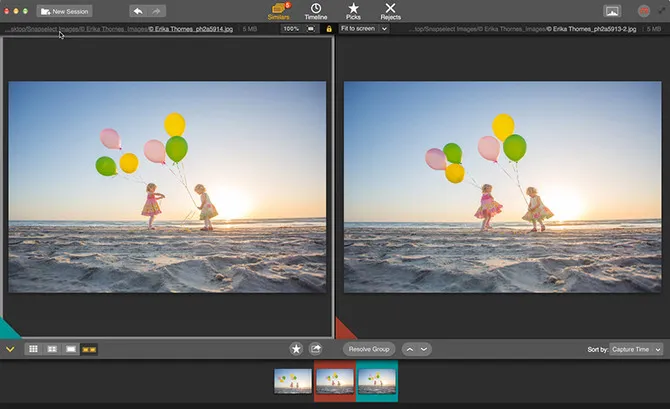Open the Similars tab

279,11
